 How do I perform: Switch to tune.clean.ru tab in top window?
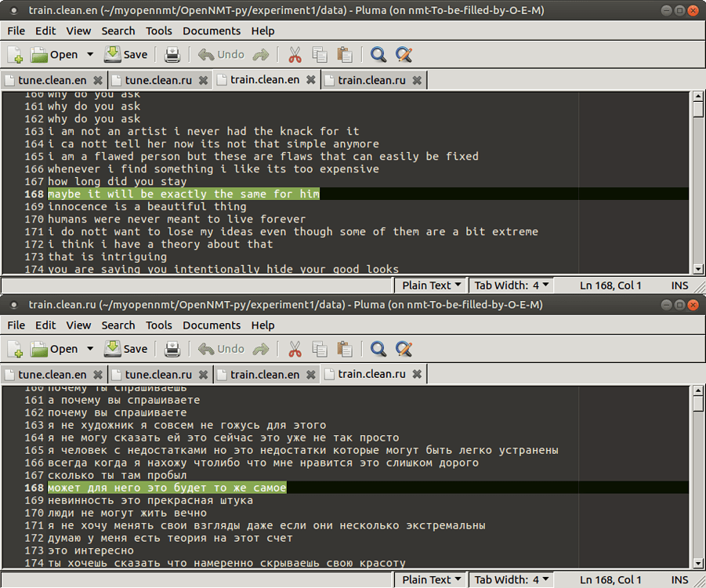click(x=158, y=80)
